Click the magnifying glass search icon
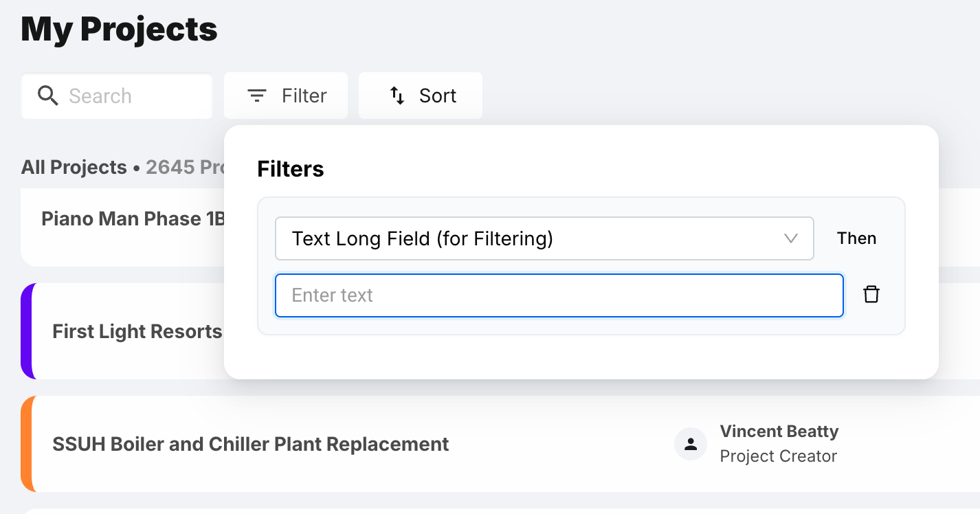This screenshot has height=514, width=980. tap(47, 96)
